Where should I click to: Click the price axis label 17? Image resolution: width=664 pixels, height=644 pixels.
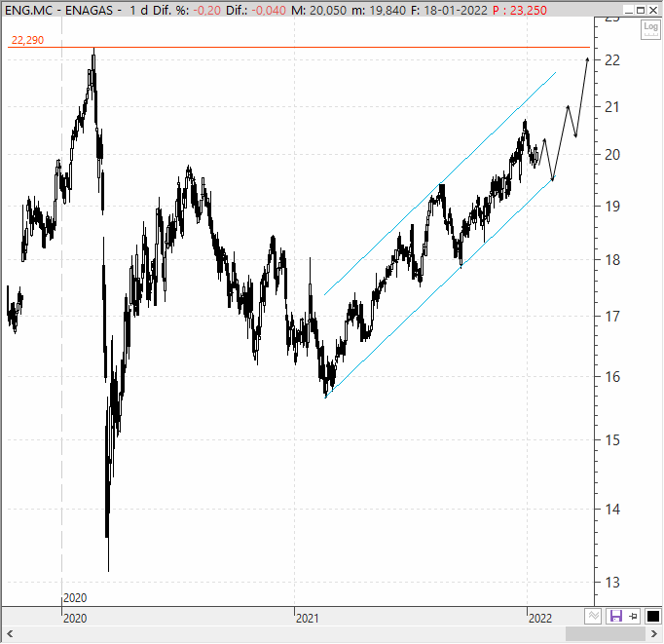(612, 317)
